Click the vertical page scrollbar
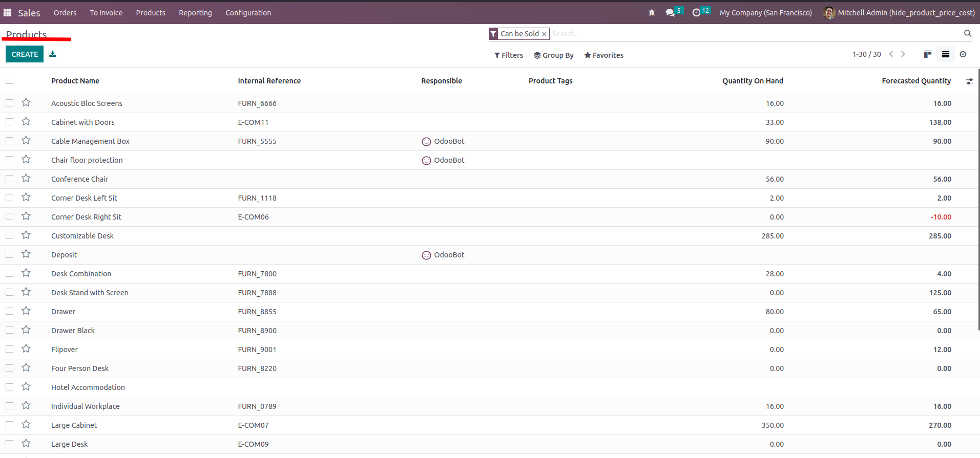 978,200
